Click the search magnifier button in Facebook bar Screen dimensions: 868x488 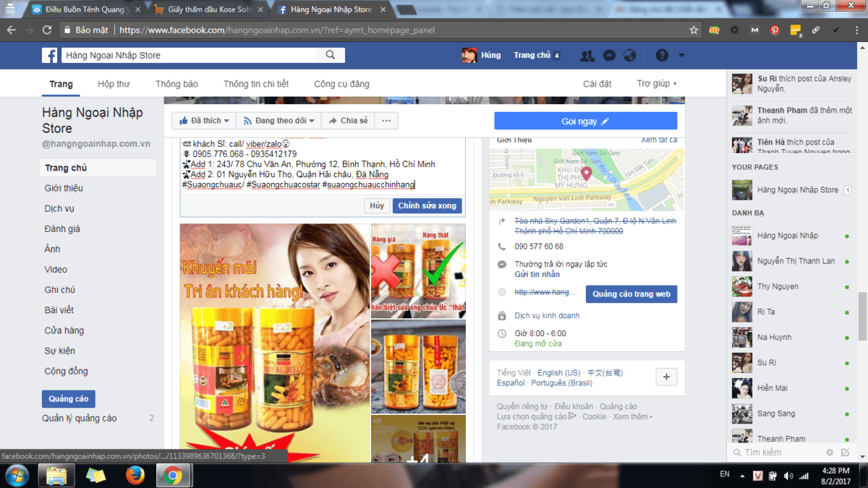coord(331,55)
